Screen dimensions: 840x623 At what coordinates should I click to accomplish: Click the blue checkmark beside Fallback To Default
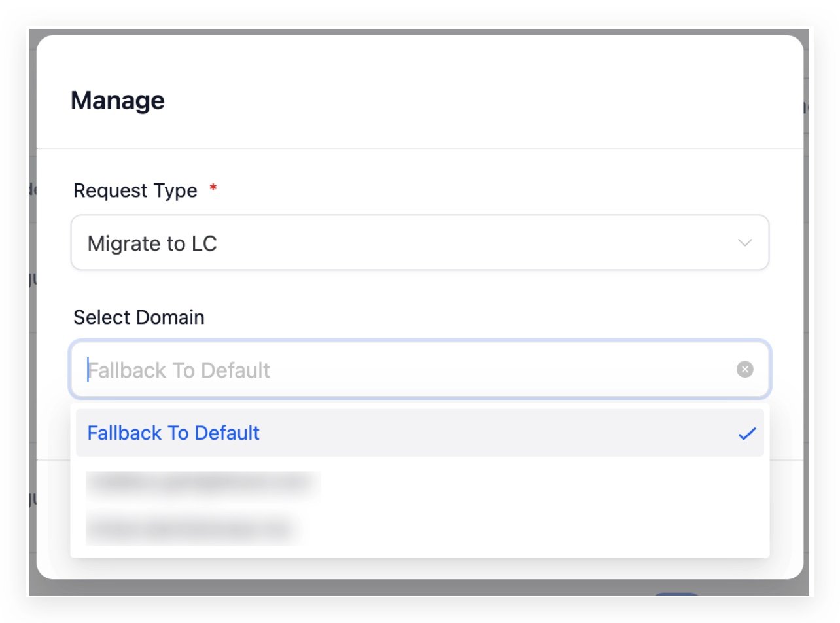tap(746, 433)
